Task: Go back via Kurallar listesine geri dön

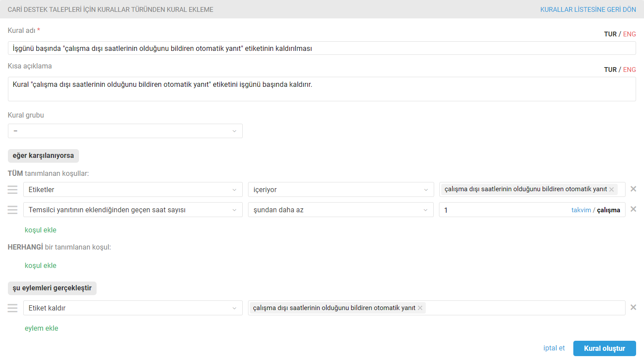Action: coord(588,10)
